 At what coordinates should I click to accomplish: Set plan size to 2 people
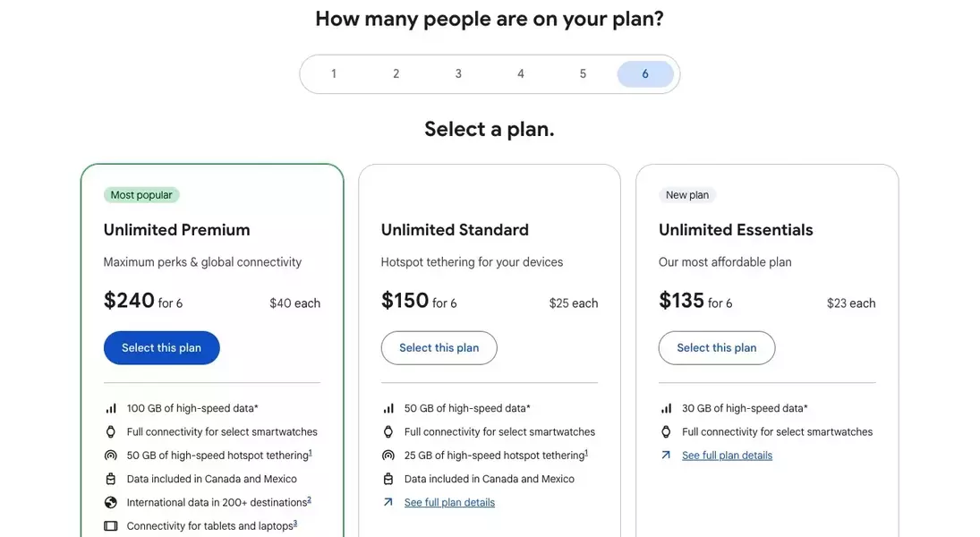396,73
